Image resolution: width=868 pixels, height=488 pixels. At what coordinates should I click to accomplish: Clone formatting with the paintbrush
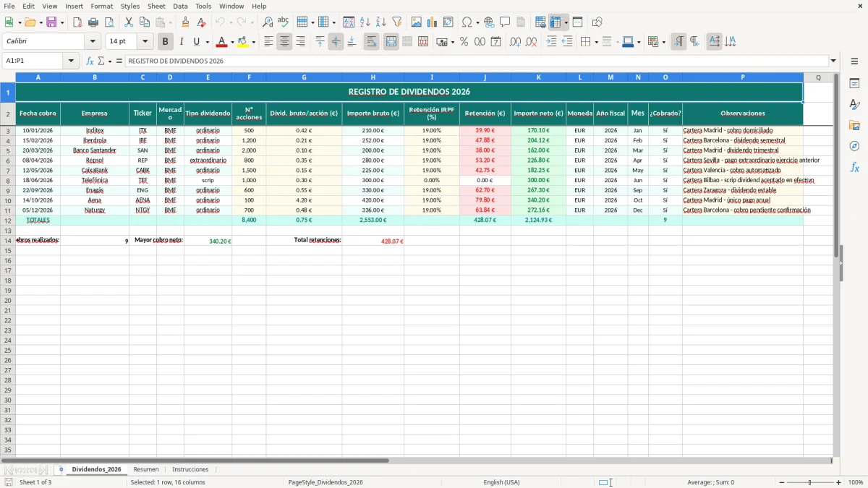point(185,22)
